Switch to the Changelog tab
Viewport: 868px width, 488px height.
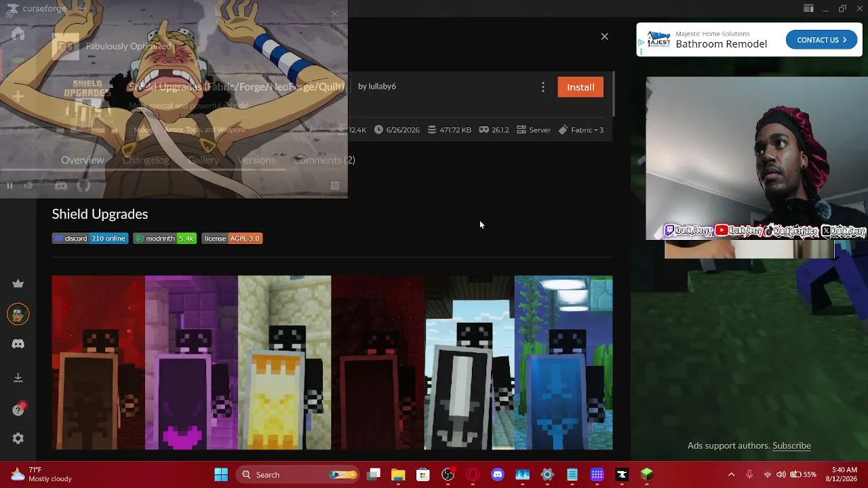(146, 160)
